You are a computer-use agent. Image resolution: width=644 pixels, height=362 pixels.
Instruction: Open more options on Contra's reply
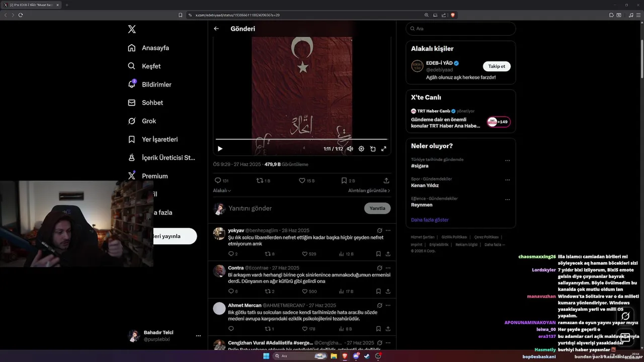(388, 268)
